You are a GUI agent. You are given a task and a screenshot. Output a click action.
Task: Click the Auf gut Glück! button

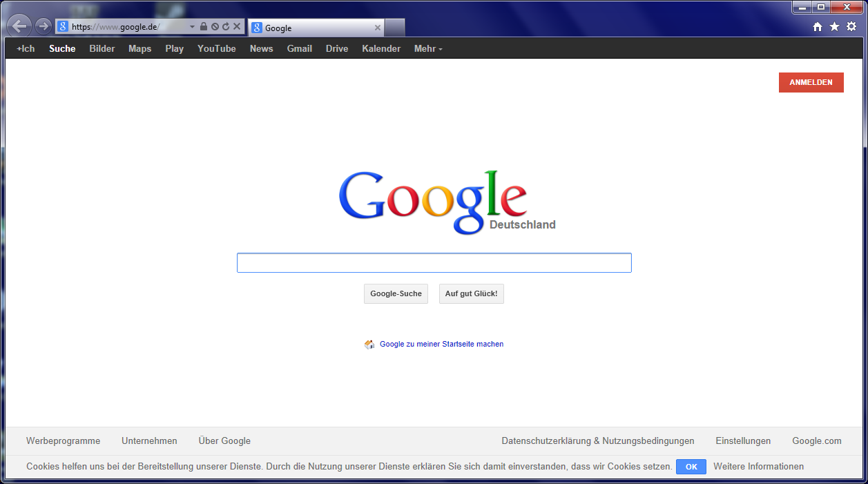[472, 293]
